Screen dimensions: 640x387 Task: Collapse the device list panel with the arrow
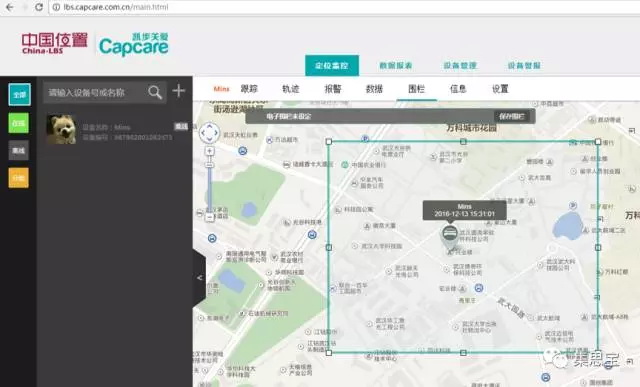tap(199, 278)
